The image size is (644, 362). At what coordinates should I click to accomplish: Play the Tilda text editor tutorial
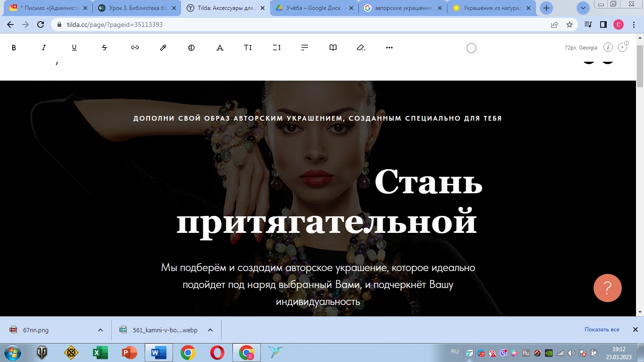(623, 47)
